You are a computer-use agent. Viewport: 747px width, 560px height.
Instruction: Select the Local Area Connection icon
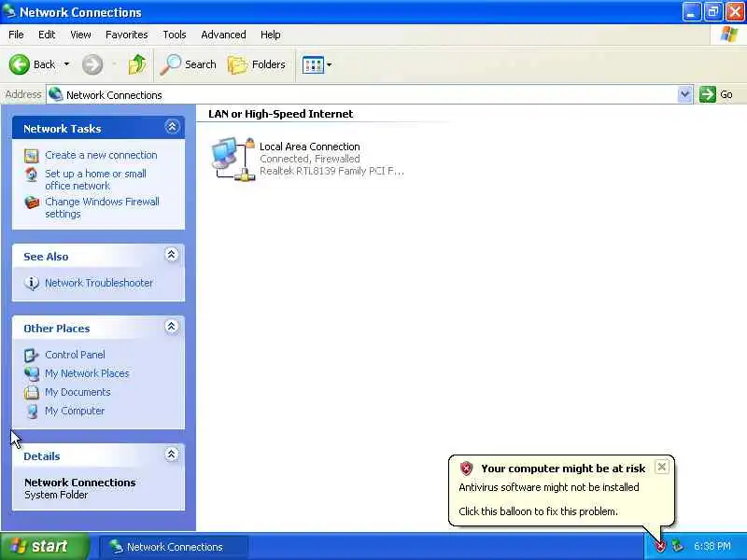233,159
